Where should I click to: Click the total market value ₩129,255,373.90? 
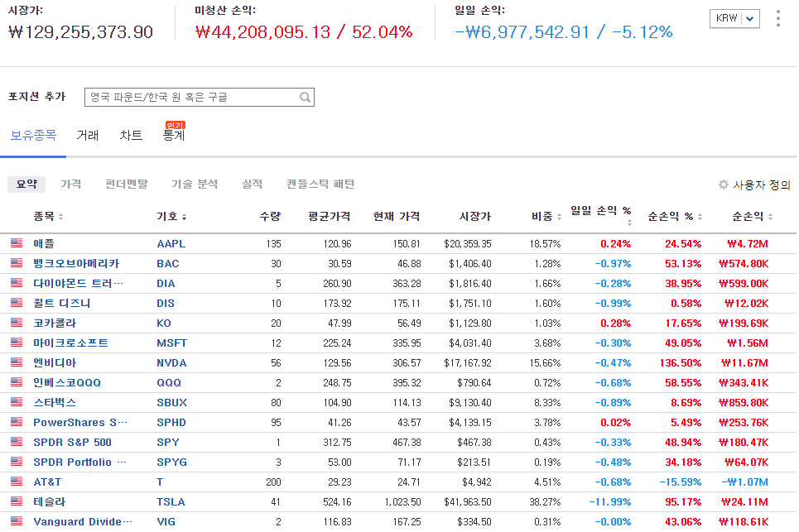click(80, 32)
